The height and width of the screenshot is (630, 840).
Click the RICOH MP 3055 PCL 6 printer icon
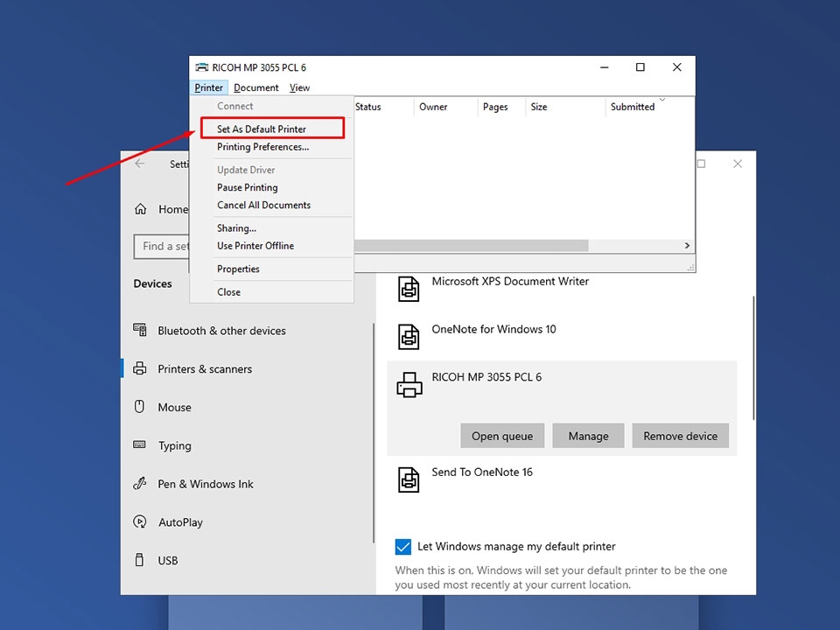tap(409, 385)
